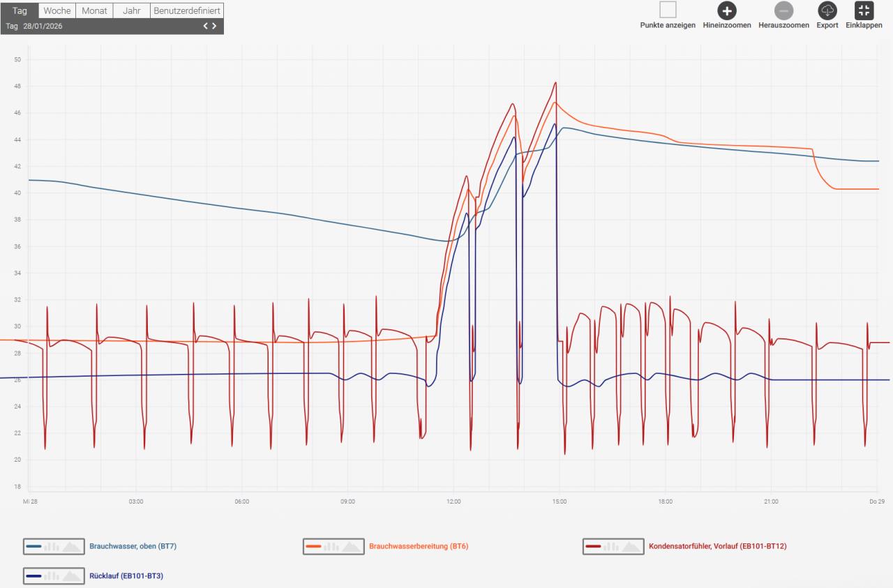Select the Jahr time range
This screenshot has width=893, height=588.
coord(131,10)
